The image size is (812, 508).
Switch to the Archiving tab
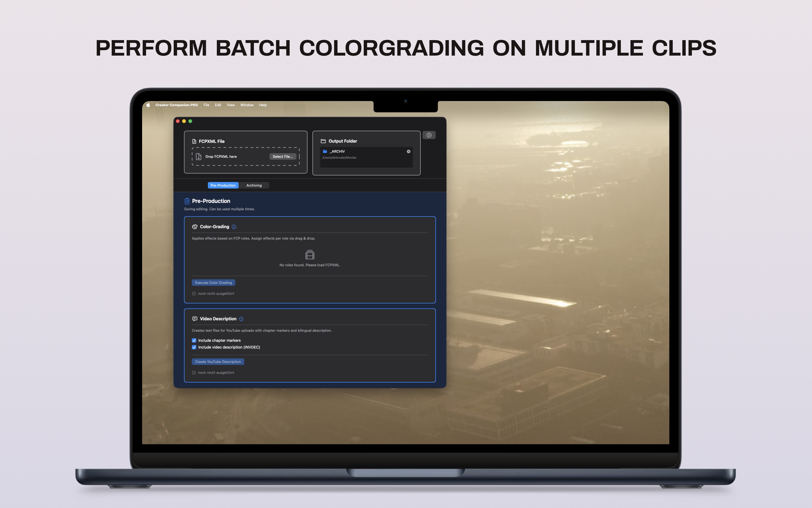(x=254, y=185)
